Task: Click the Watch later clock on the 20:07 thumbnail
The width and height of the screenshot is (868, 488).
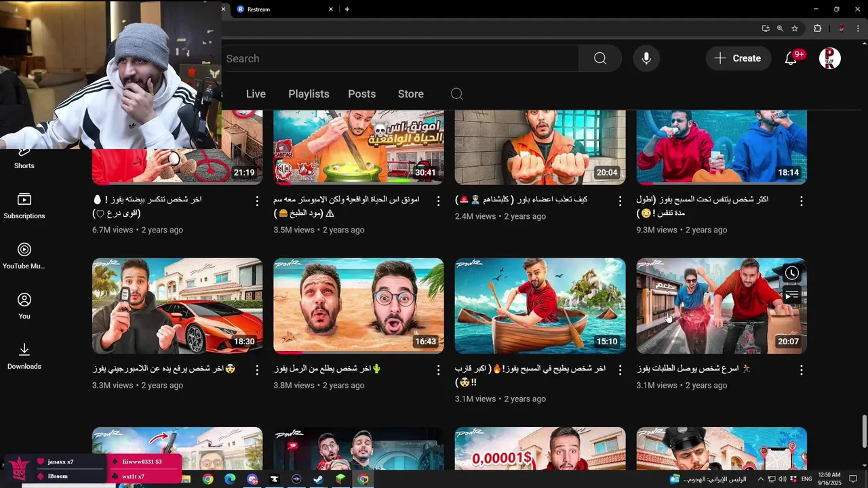Action: click(791, 273)
